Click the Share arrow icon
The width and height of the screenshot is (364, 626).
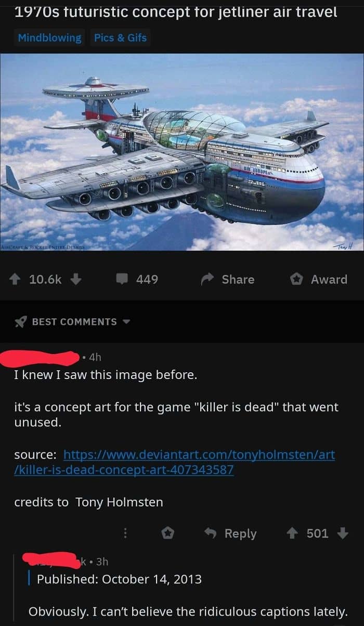coord(208,279)
